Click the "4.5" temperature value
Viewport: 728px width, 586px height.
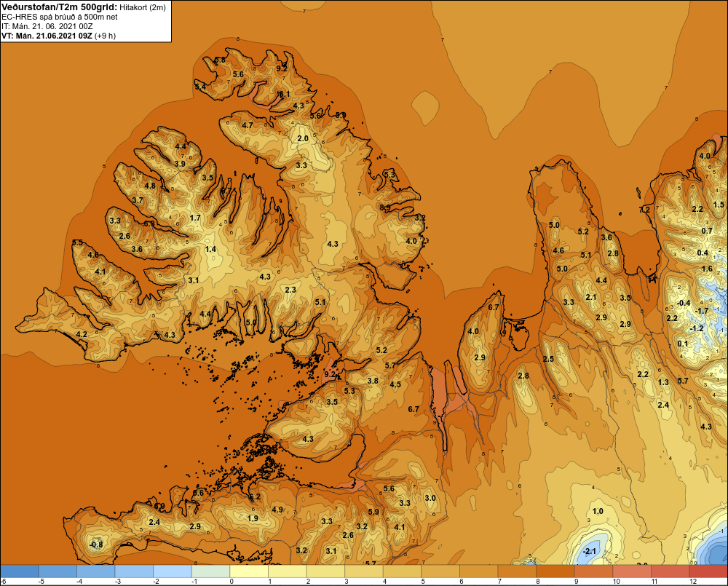(x=395, y=384)
